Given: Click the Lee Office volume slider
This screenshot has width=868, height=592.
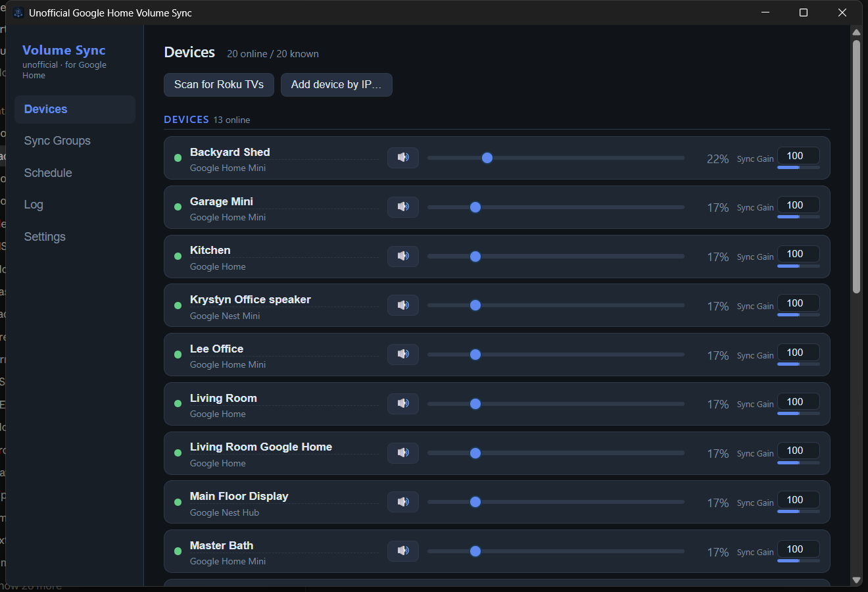Looking at the screenshot, I should (x=556, y=355).
